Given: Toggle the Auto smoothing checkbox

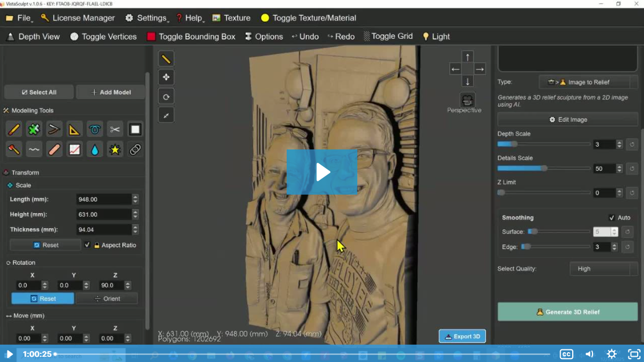Looking at the screenshot, I should tap(612, 218).
